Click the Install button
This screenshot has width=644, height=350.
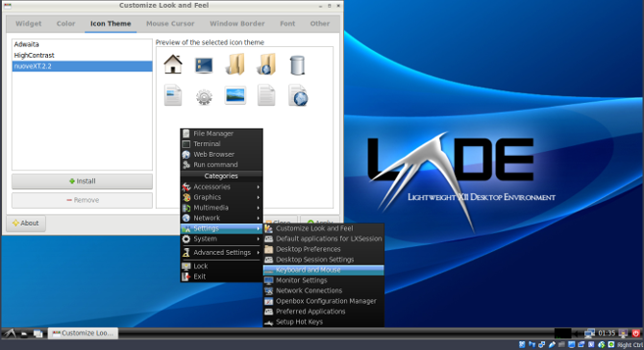tap(82, 181)
